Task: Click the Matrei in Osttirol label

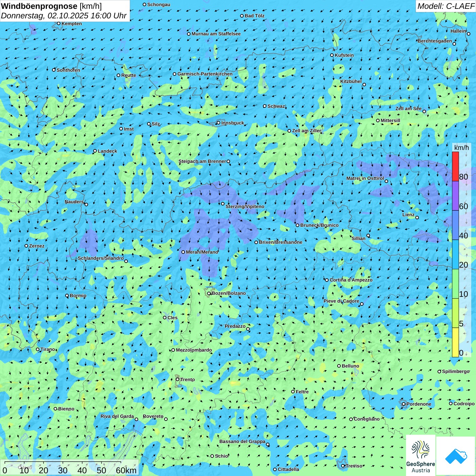Action: 365,178
